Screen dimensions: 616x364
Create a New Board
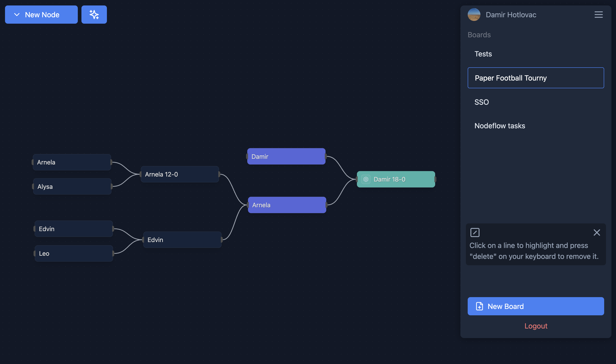pos(535,306)
